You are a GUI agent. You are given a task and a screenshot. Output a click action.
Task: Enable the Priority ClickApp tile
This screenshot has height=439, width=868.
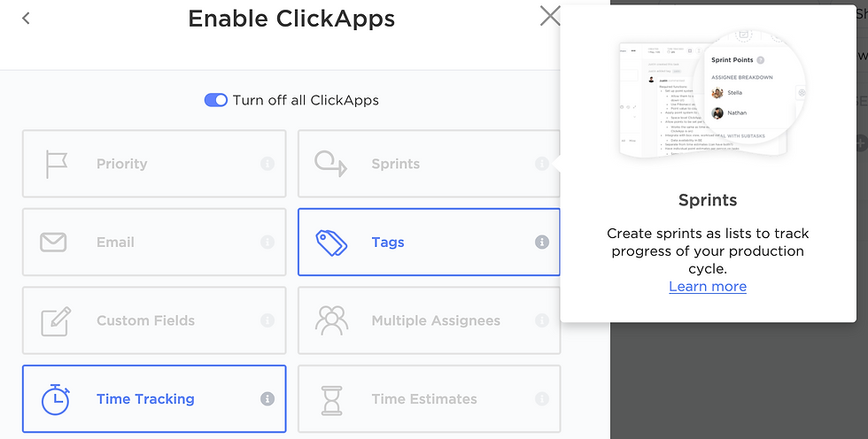pyautogui.click(x=154, y=164)
